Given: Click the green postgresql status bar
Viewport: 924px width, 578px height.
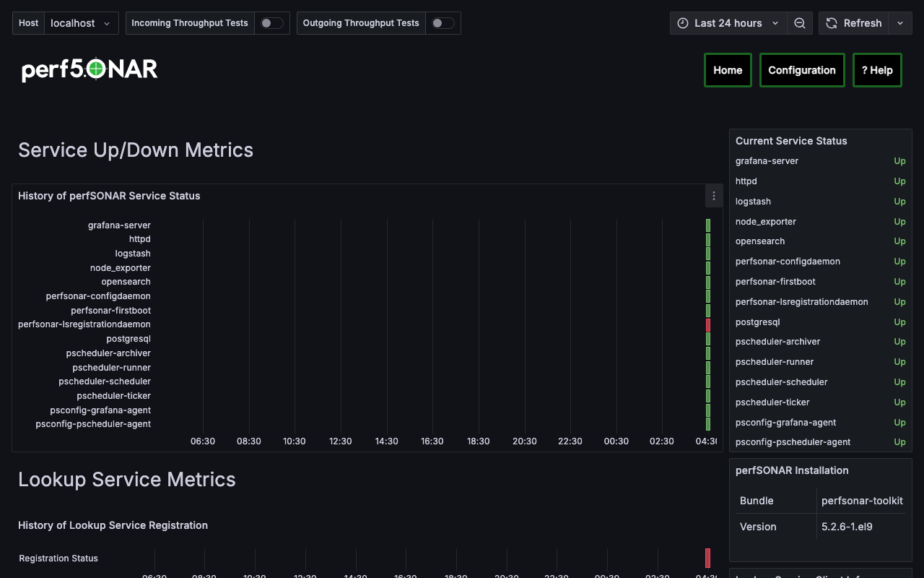Looking at the screenshot, I should tap(708, 339).
